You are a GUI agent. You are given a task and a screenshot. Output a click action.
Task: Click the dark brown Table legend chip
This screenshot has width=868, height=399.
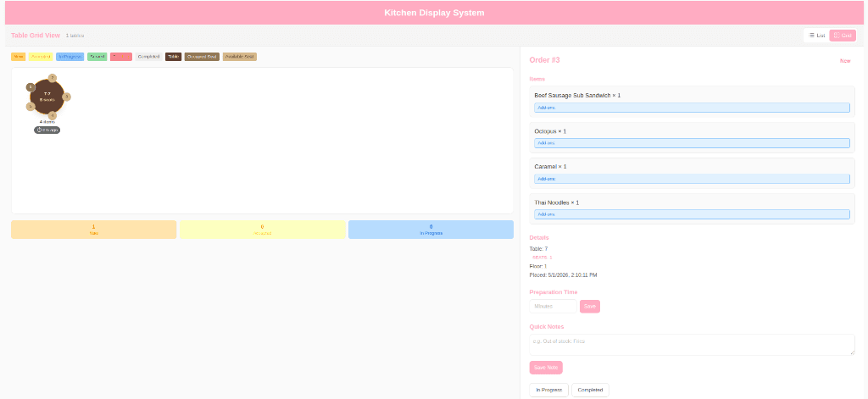(x=173, y=57)
